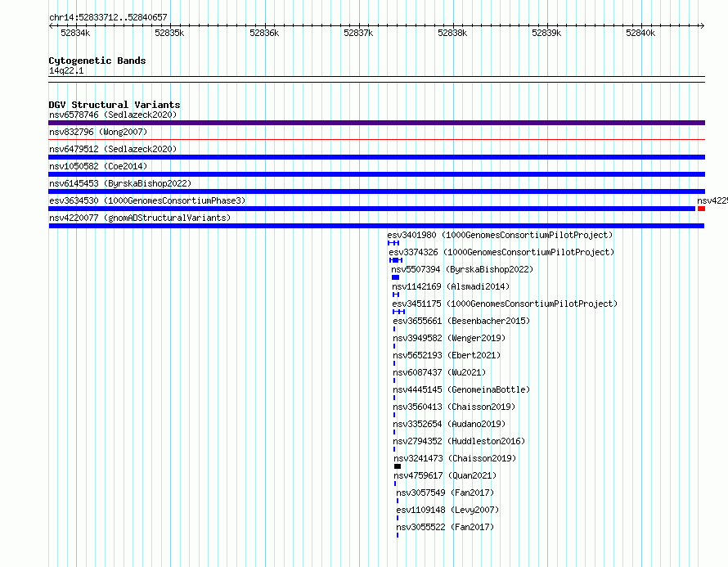Click the thin red nsv832796 variant line

click(x=376, y=139)
